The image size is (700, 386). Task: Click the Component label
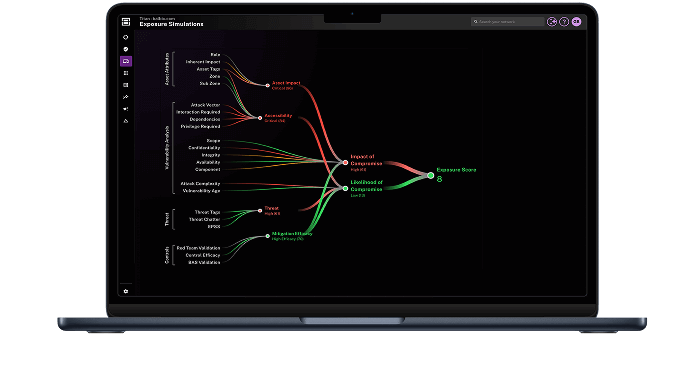(x=208, y=169)
